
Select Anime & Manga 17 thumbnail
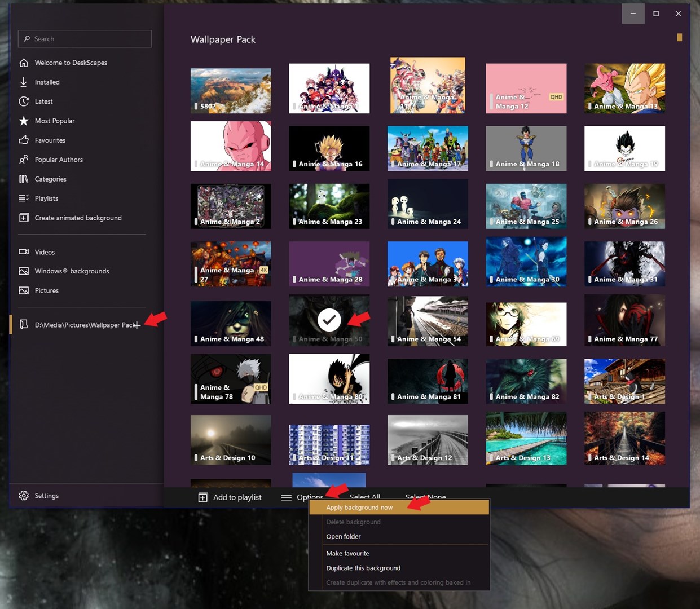coord(428,148)
